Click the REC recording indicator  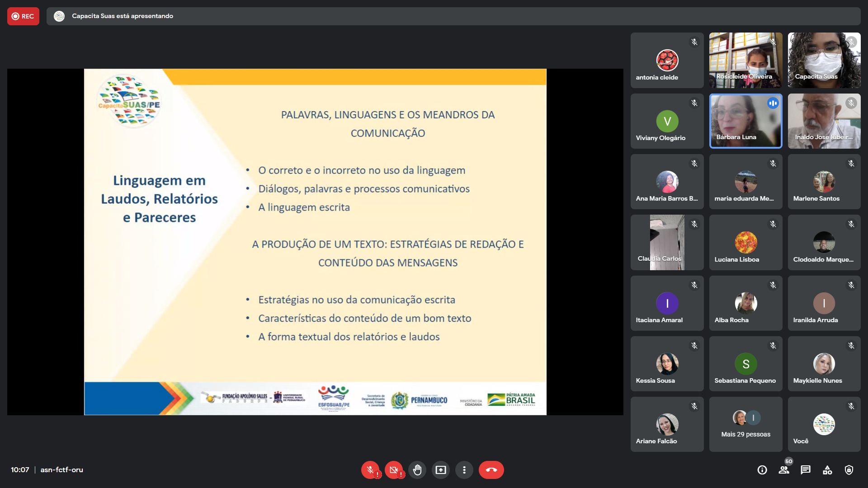23,16
